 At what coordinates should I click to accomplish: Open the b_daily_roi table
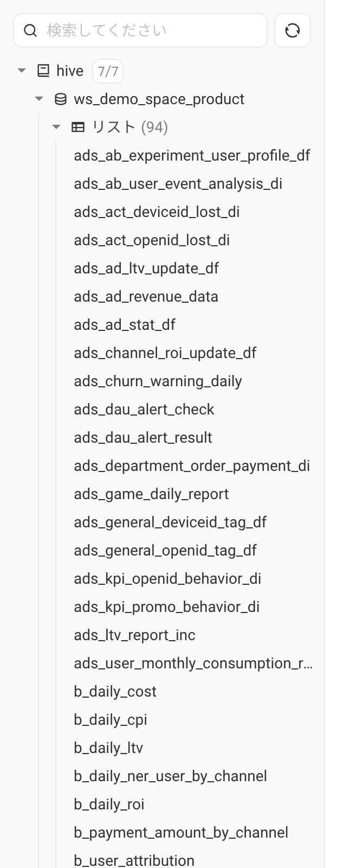point(109,805)
